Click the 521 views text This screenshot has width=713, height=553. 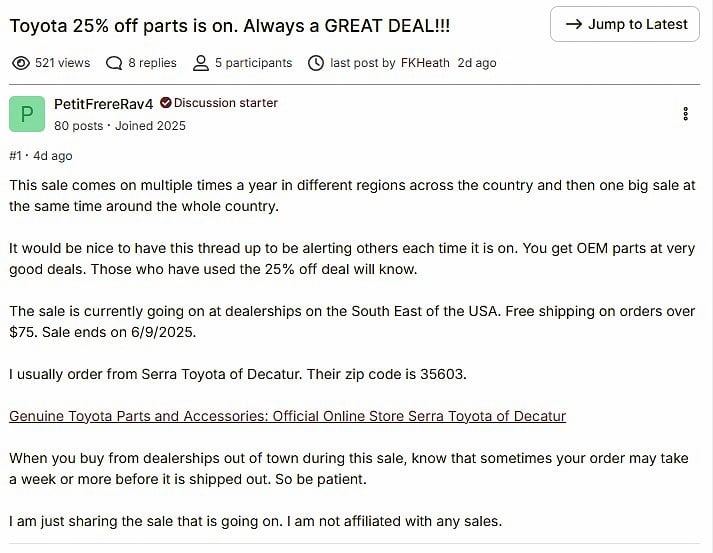point(62,63)
